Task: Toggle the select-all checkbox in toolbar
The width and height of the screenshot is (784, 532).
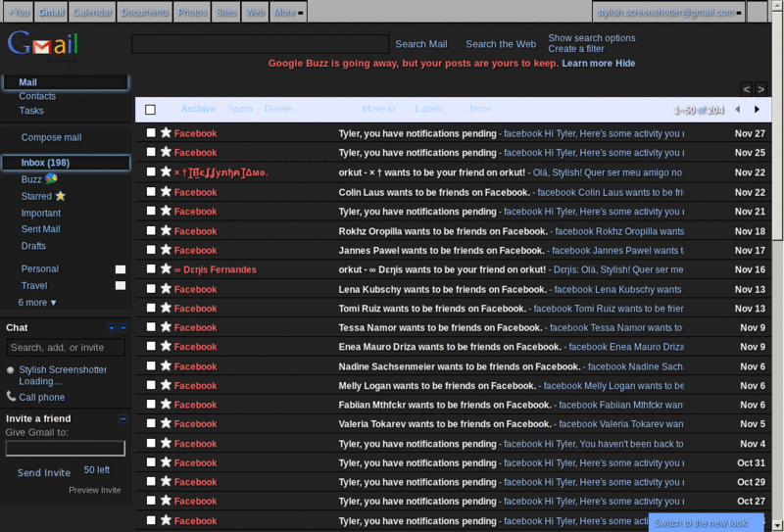Action: 150,110
